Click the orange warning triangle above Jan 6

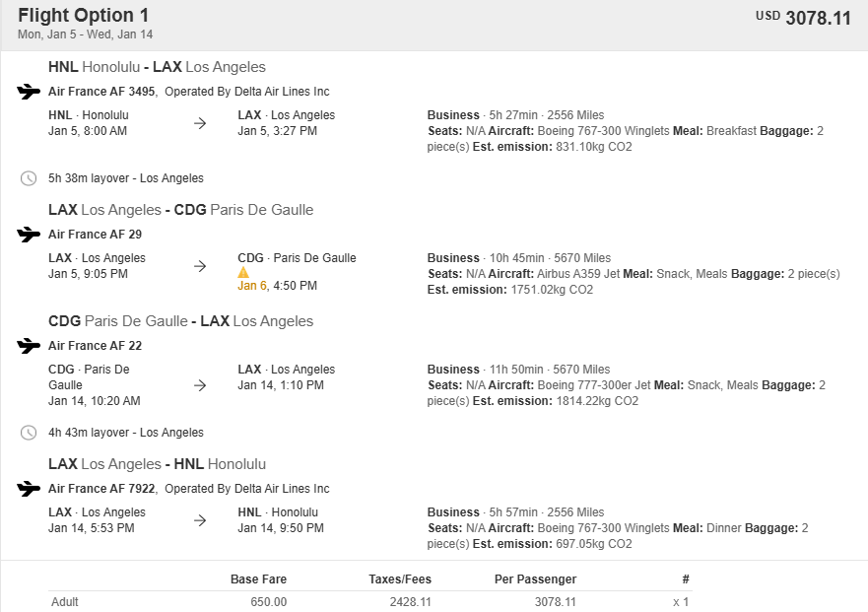243,272
